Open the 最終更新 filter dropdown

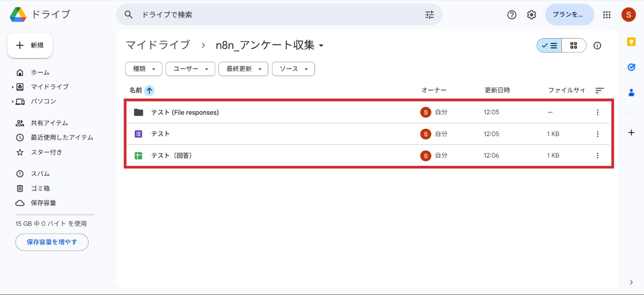[x=243, y=69]
